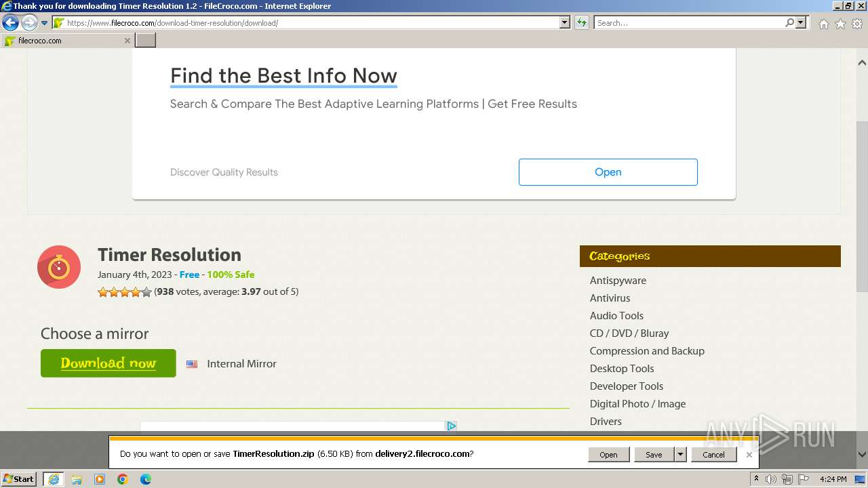The width and height of the screenshot is (868, 488).
Task: Open the Audio Tools category
Action: pos(616,316)
